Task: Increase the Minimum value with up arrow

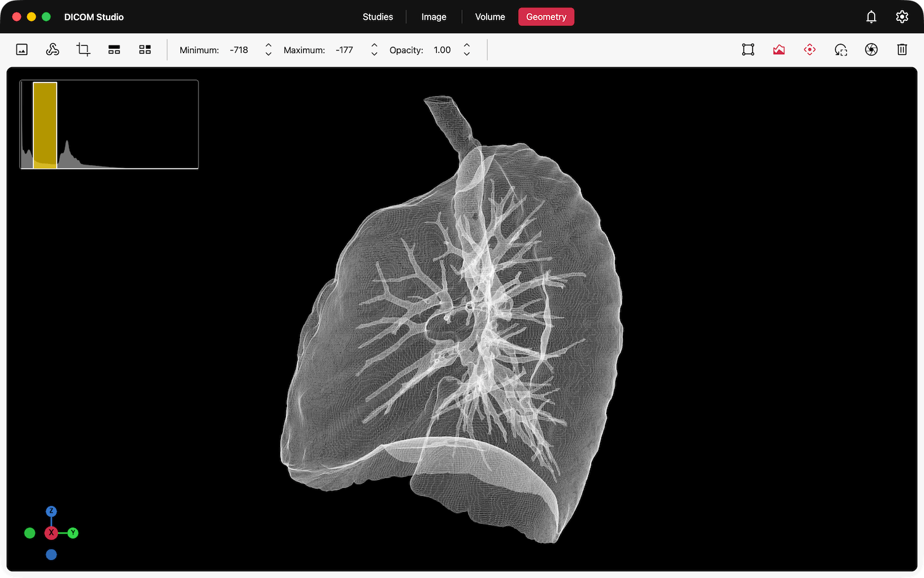Action: pos(268,46)
